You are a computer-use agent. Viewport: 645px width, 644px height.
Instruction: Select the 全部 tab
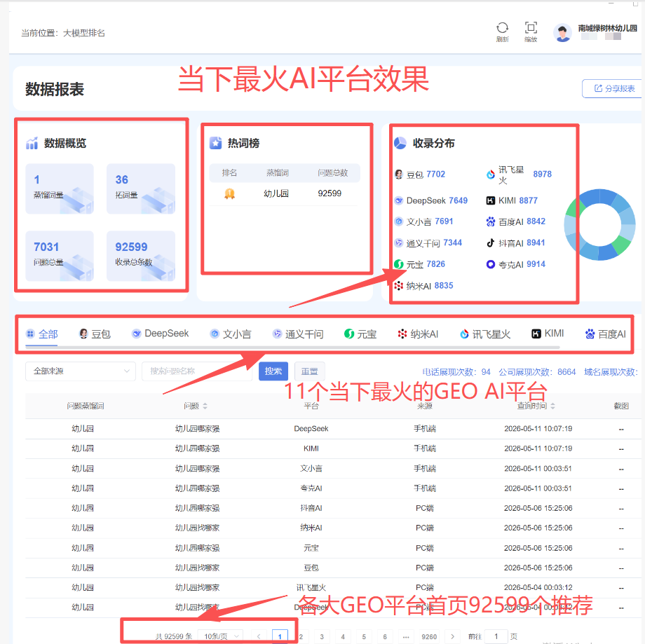(x=41, y=334)
